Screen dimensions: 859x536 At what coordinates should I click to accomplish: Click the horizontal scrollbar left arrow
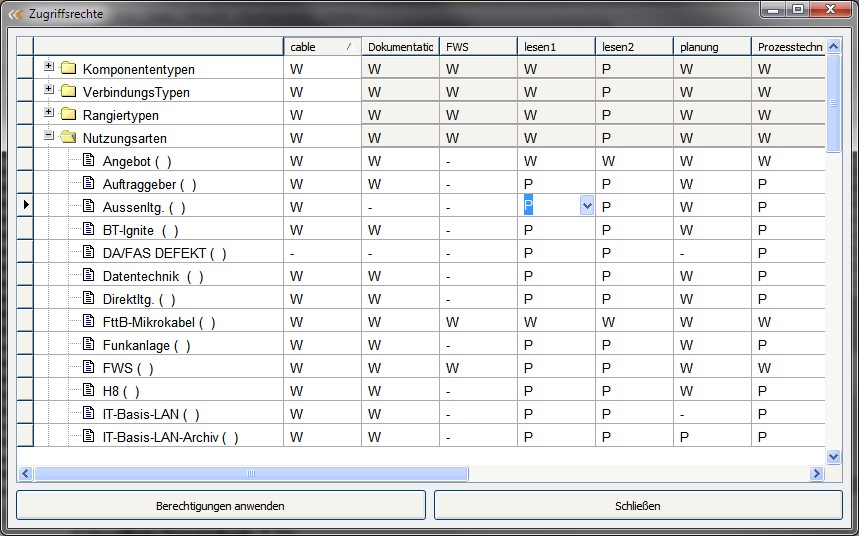pyautogui.click(x=25, y=474)
